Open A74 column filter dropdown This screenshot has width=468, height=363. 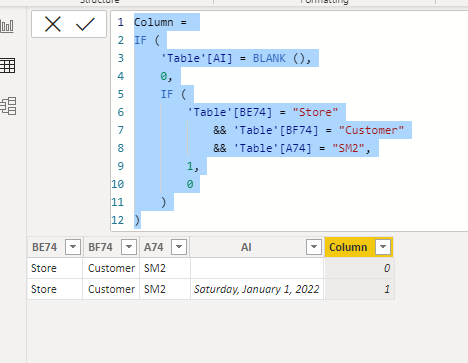(x=179, y=247)
